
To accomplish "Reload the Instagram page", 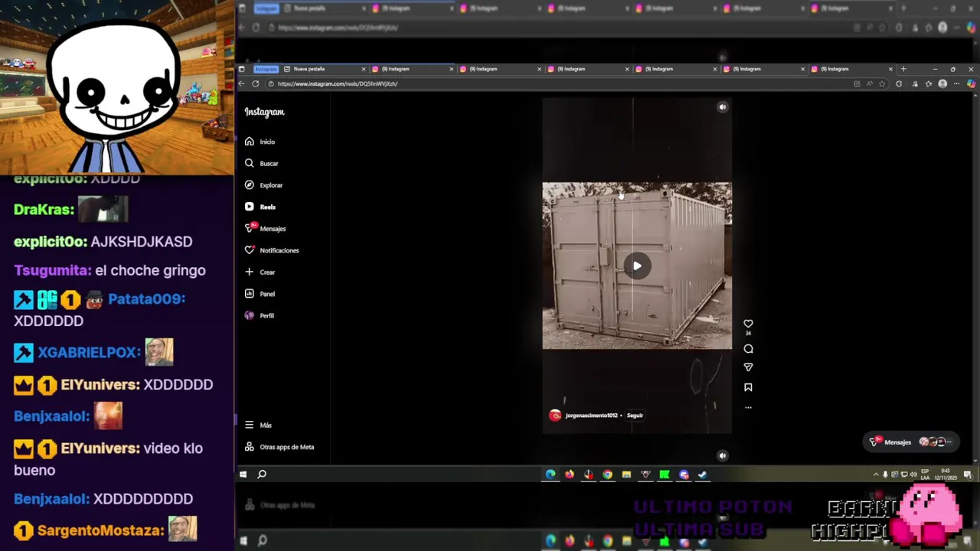I will click(x=255, y=83).
